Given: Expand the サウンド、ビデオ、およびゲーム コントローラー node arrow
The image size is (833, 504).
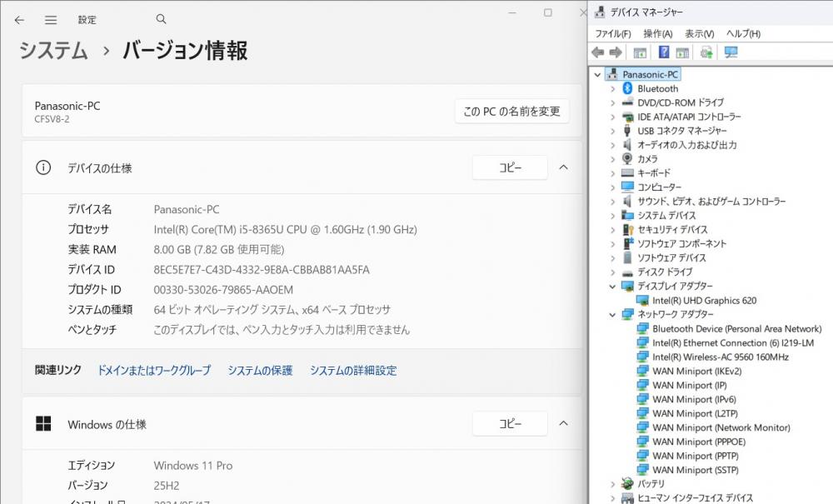Looking at the screenshot, I should pyautogui.click(x=612, y=201).
